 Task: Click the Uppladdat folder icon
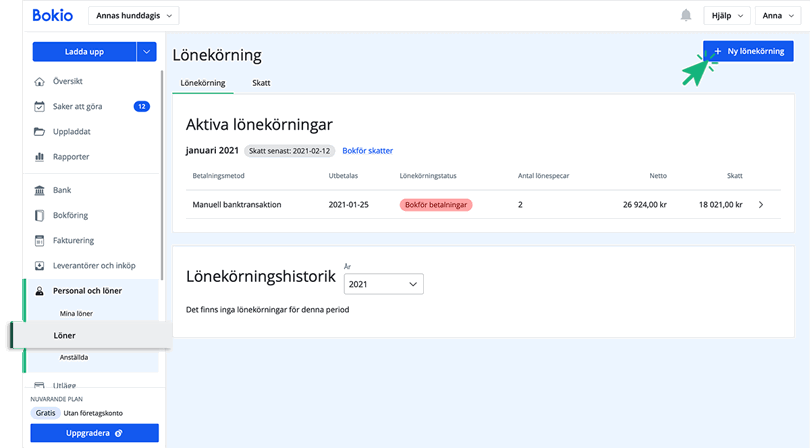39,131
